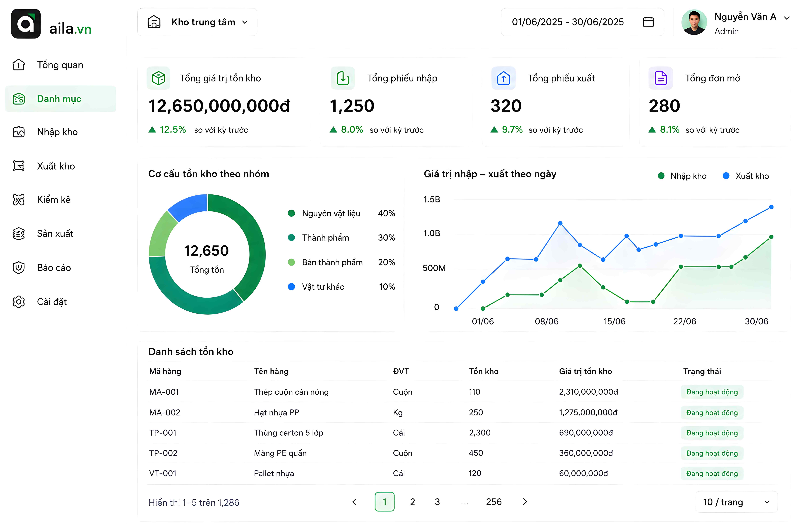Go to page 2 of the inventory list
Viewport: 798px width, 532px height.
tap(413, 502)
